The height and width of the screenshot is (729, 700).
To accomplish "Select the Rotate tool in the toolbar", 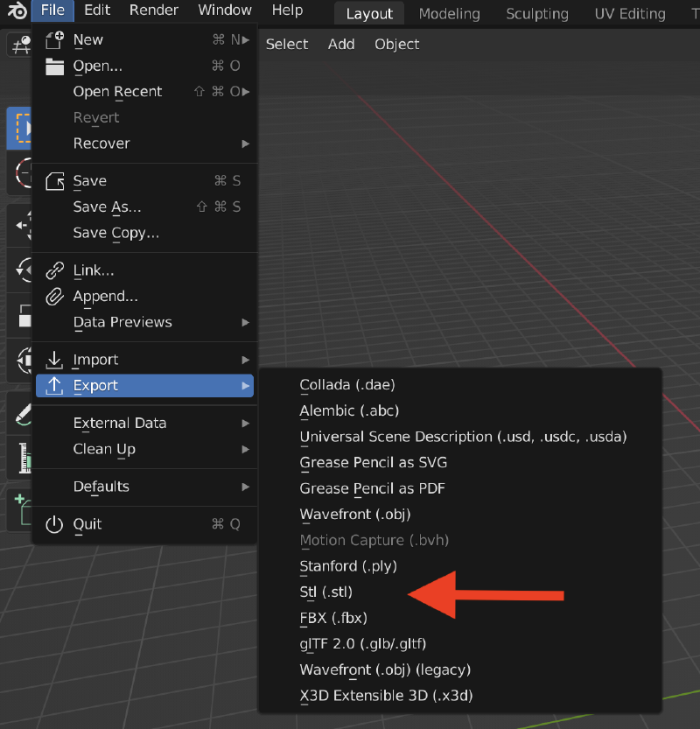I will [x=19, y=270].
